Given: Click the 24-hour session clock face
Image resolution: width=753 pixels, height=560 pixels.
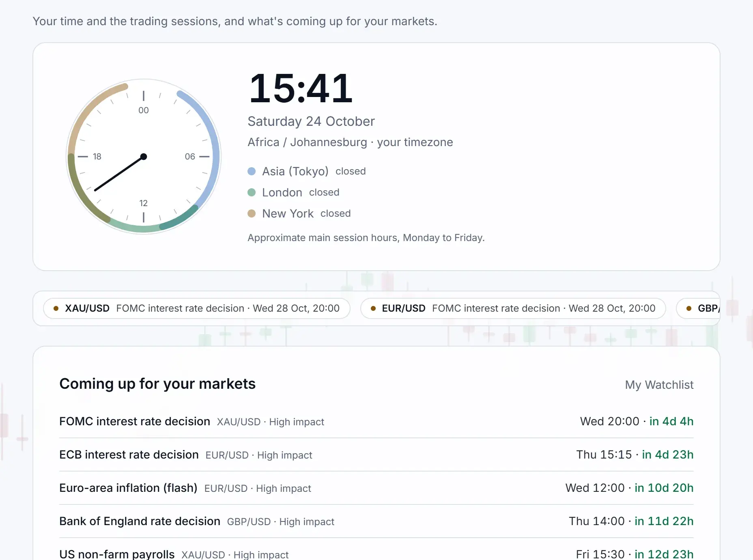Looking at the screenshot, I should pyautogui.click(x=144, y=157).
